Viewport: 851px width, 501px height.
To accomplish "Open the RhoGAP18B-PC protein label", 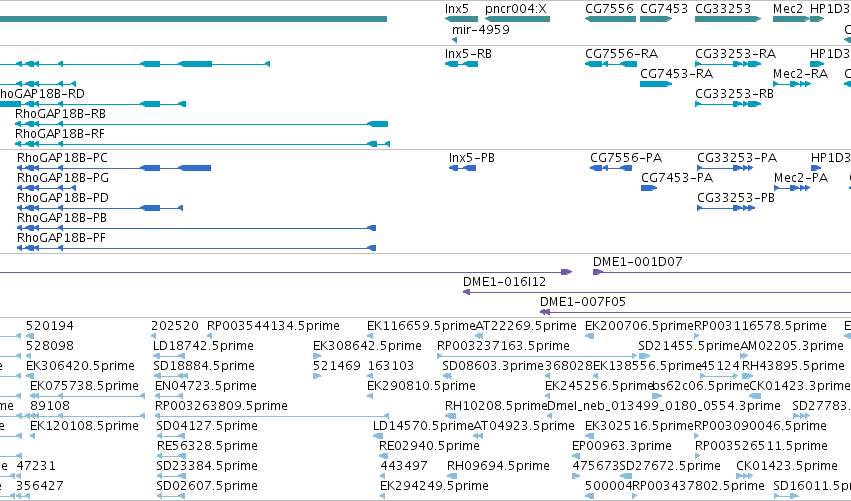I will coord(62,158).
